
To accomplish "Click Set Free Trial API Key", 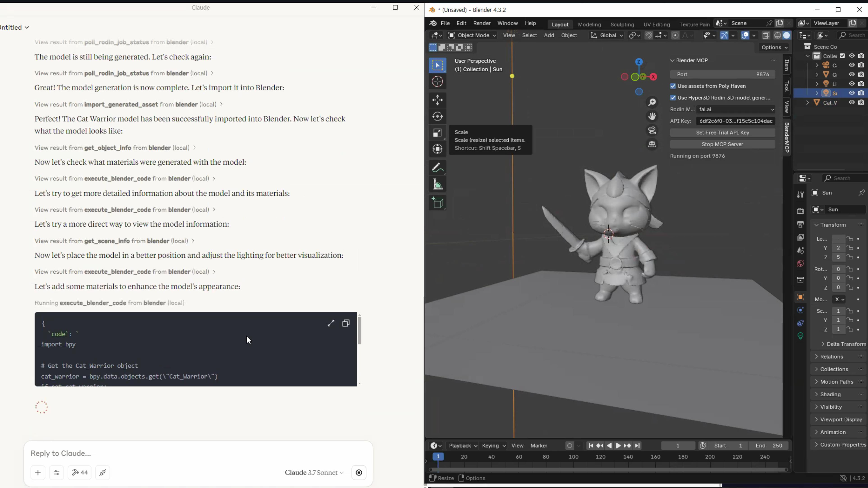I will tap(722, 132).
